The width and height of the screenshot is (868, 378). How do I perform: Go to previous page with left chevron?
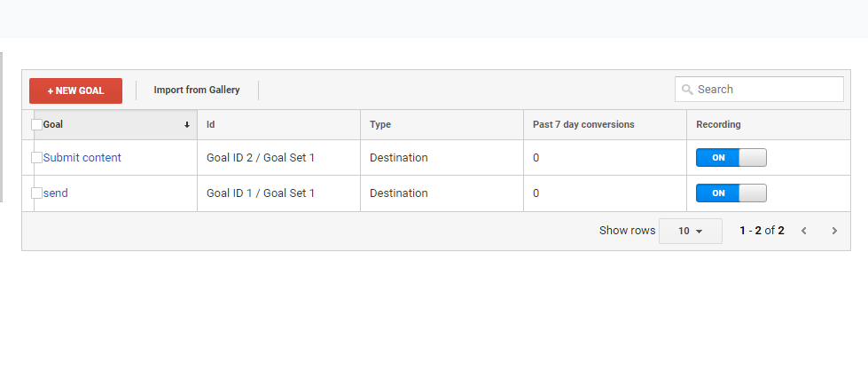click(804, 231)
